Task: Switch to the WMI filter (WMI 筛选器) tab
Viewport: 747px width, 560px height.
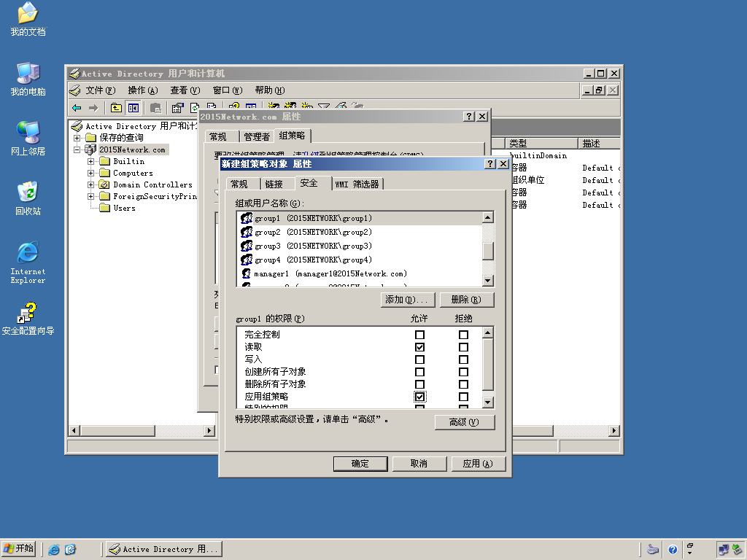Action: (x=357, y=184)
